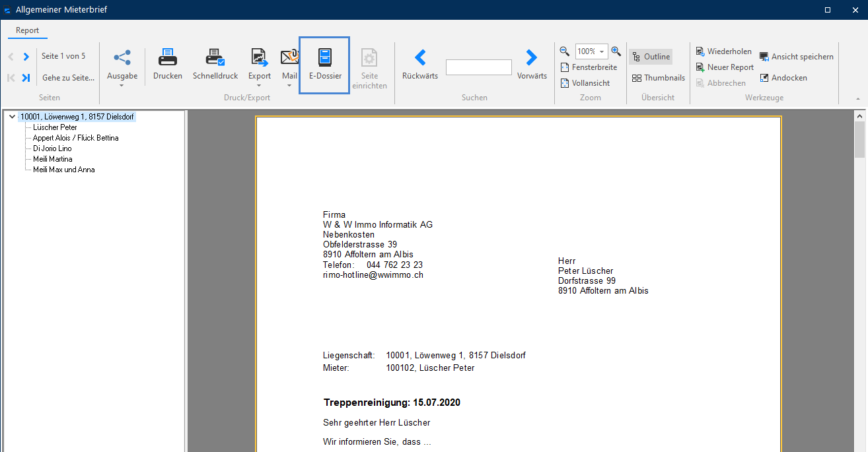Click scrollbar up arrow
The image size is (868, 452).
coord(859,115)
